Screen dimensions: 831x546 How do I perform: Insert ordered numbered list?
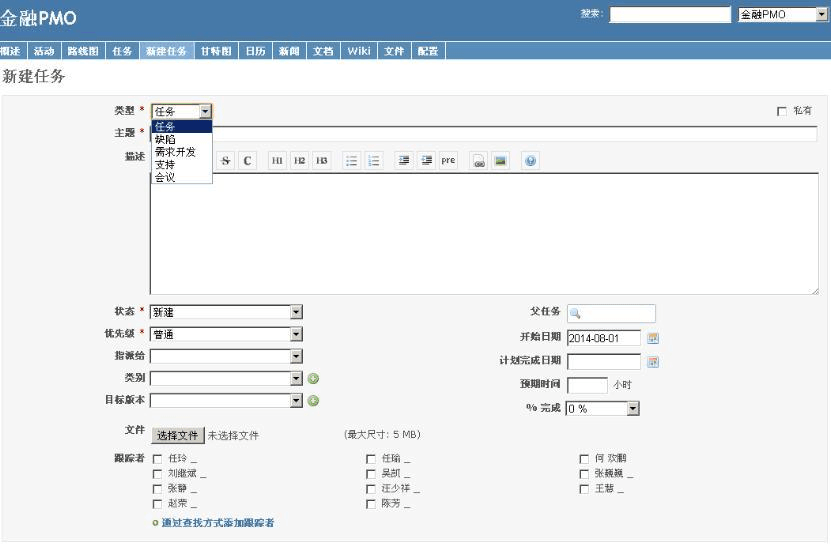[374, 161]
